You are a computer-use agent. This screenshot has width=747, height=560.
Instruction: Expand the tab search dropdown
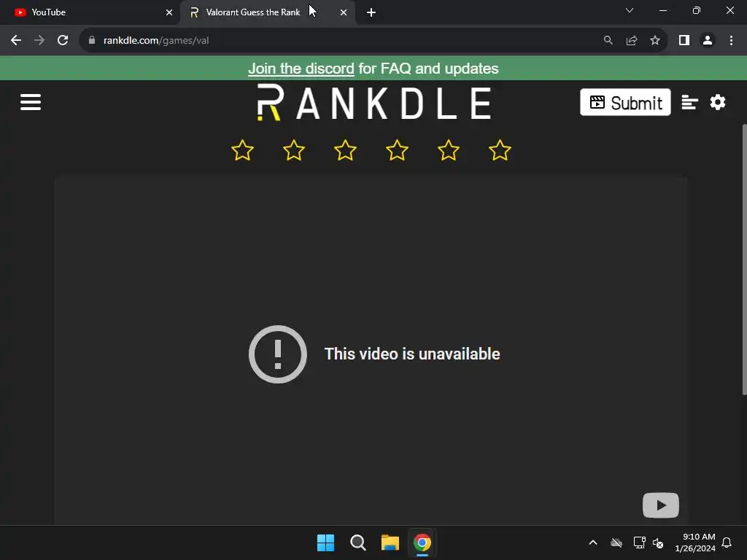click(x=630, y=10)
